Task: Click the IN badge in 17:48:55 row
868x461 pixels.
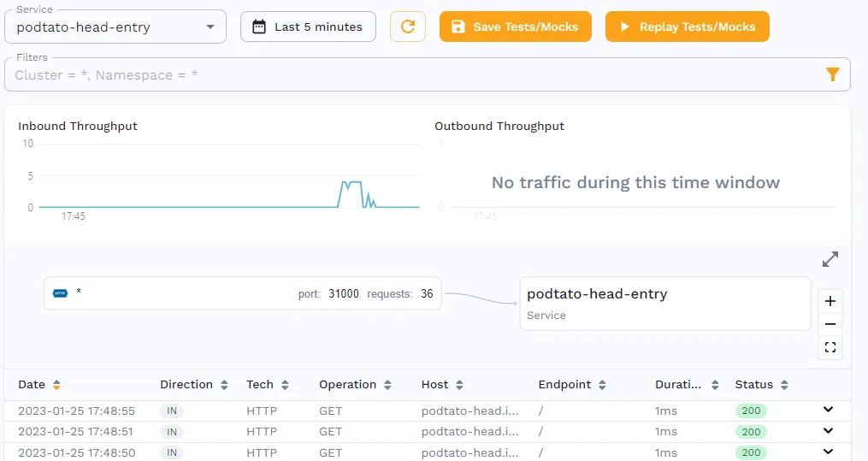Action: coord(172,411)
